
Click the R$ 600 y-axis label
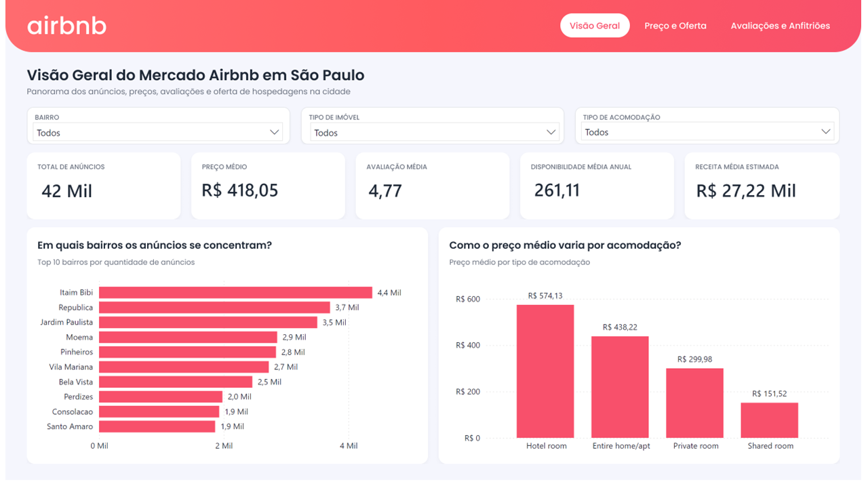click(469, 299)
